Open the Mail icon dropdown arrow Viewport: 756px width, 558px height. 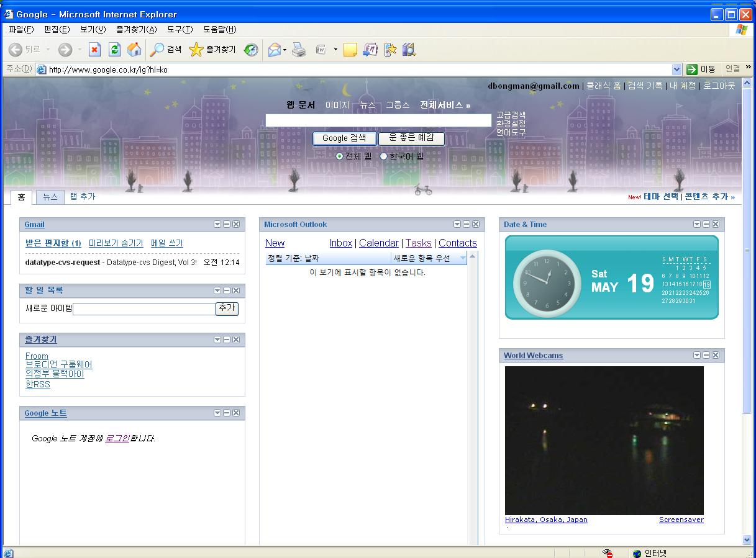tap(285, 50)
